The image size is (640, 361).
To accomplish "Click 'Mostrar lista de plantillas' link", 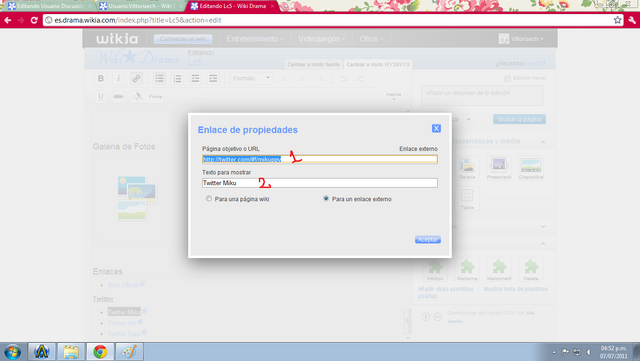I will (x=516, y=289).
